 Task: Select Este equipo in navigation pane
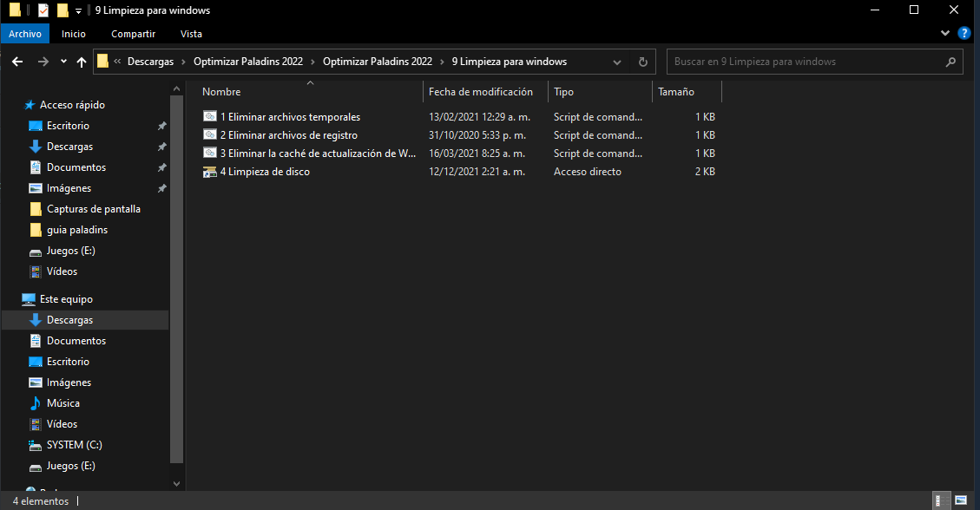click(66, 299)
